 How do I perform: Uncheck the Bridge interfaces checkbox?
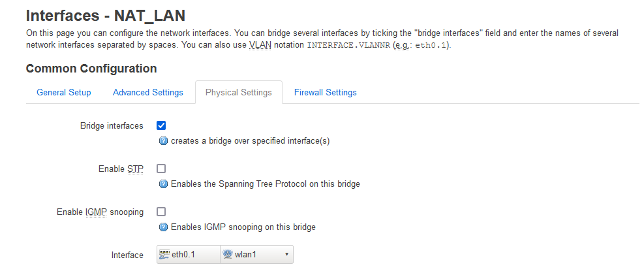pos(161,125)
